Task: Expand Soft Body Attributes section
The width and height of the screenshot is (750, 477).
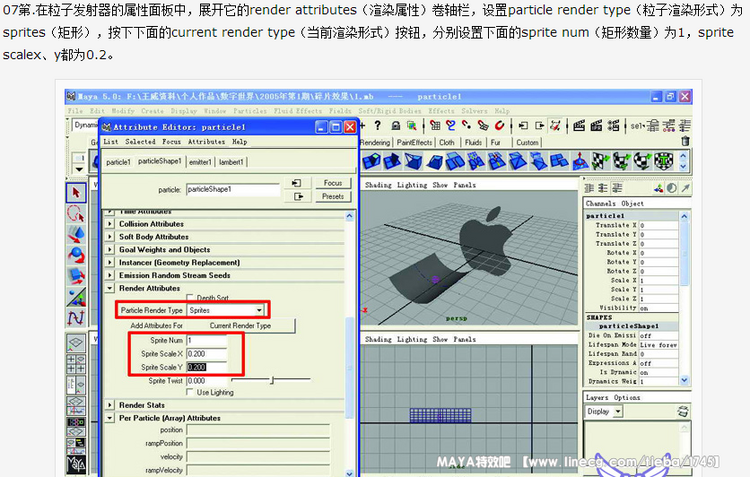Action: point(110,236)
